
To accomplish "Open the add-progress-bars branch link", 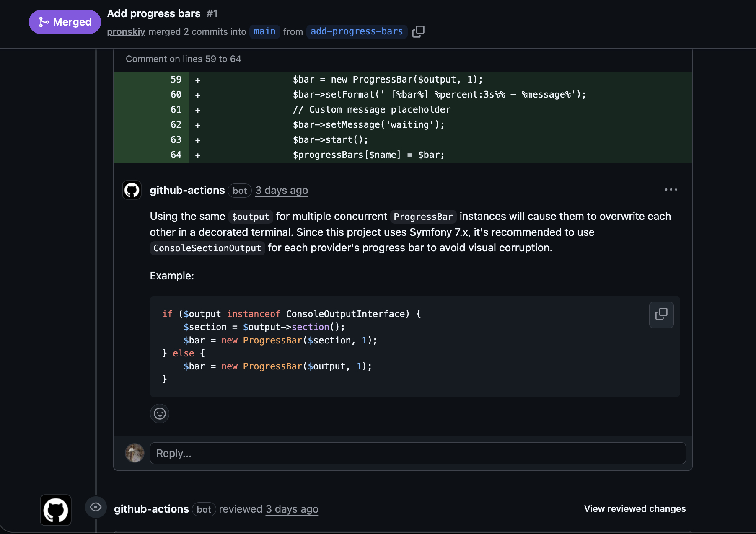I will point(357,32).
